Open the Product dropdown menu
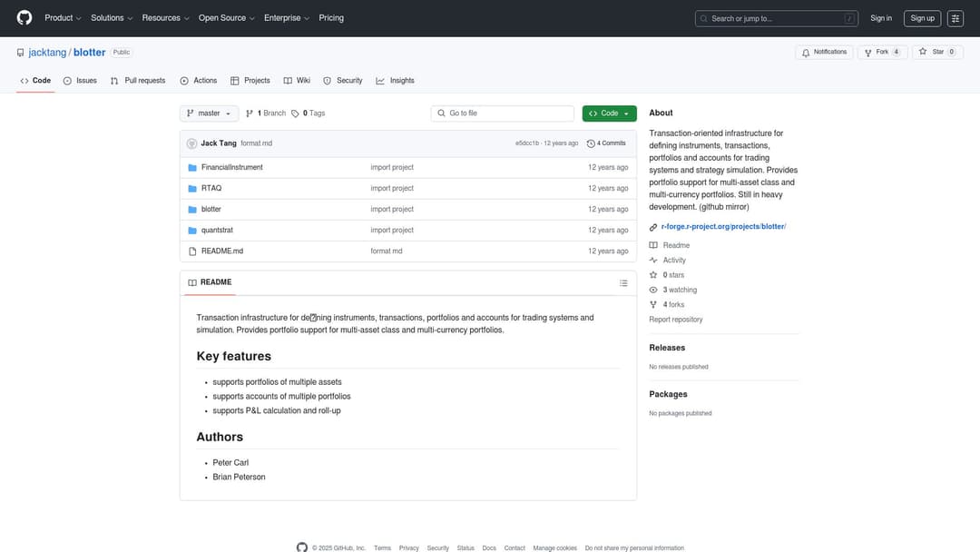Image resolution: width=980 pixels, height=552 pixels. pyautogui.click(x=63, y=18)
